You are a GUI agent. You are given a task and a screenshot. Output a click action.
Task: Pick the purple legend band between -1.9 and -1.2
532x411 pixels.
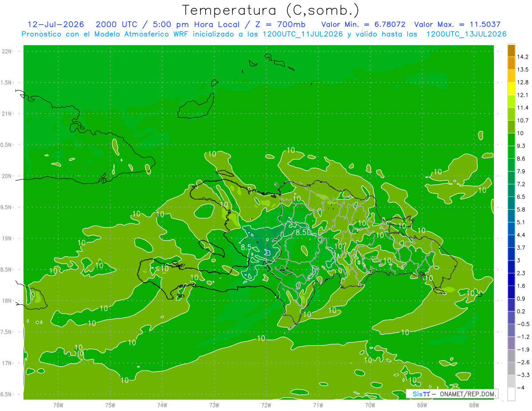[511, 343]
